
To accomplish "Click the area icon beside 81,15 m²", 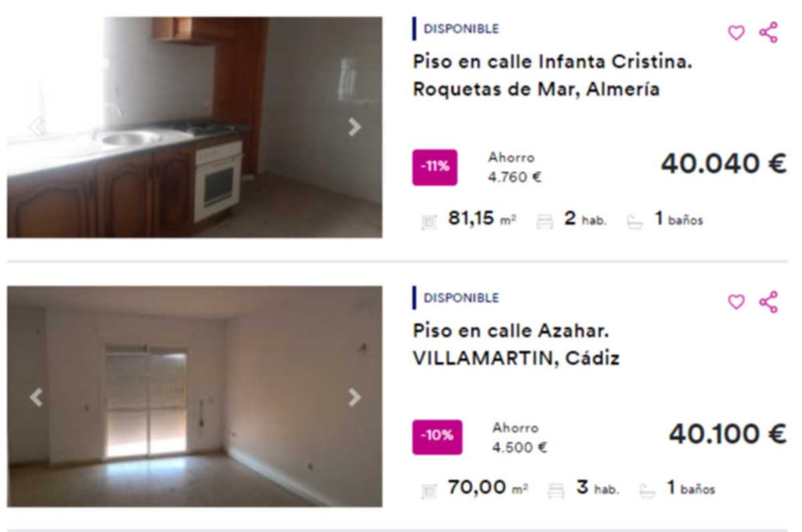I will coord(429,222).
